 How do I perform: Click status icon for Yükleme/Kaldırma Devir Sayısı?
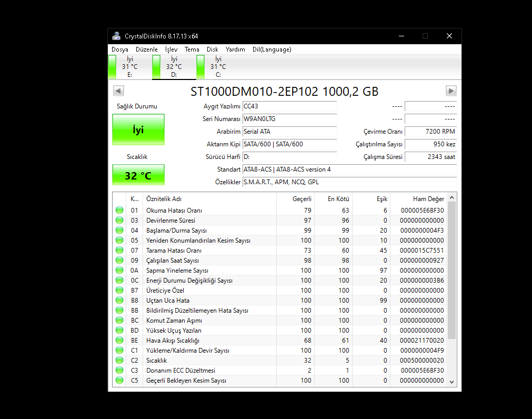(x=119, y=351)
